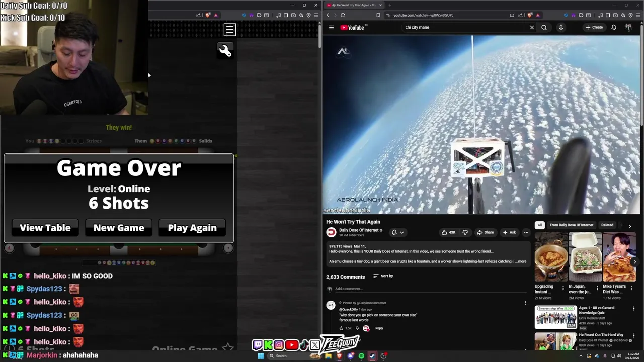Open main menu in pool game browser toolbar

click(316, 15)
